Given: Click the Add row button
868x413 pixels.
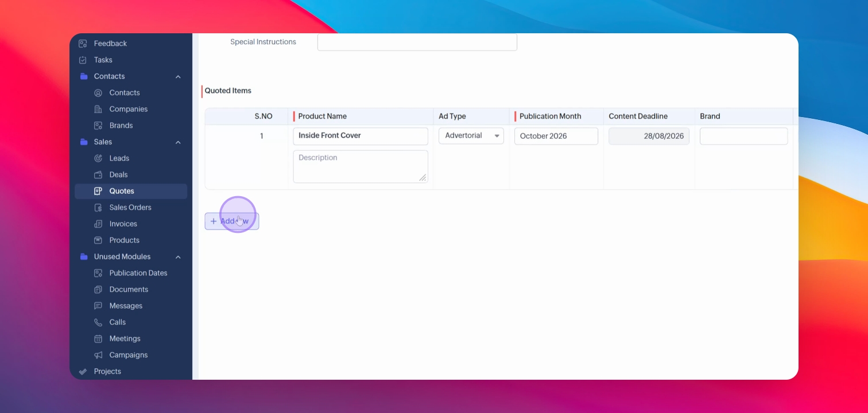Looking at the screenshot, I should [232, 221].
